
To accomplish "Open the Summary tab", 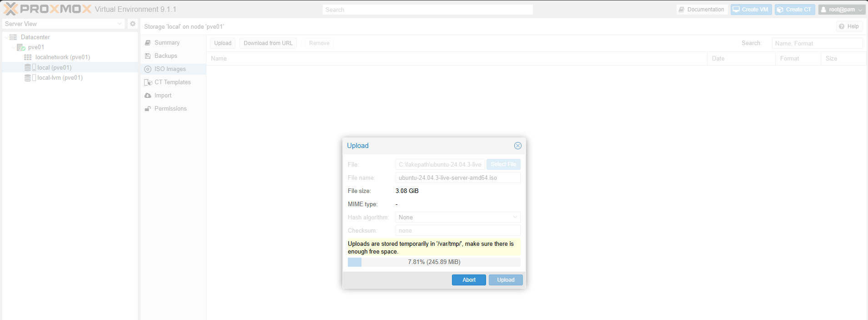I will 173,43.
